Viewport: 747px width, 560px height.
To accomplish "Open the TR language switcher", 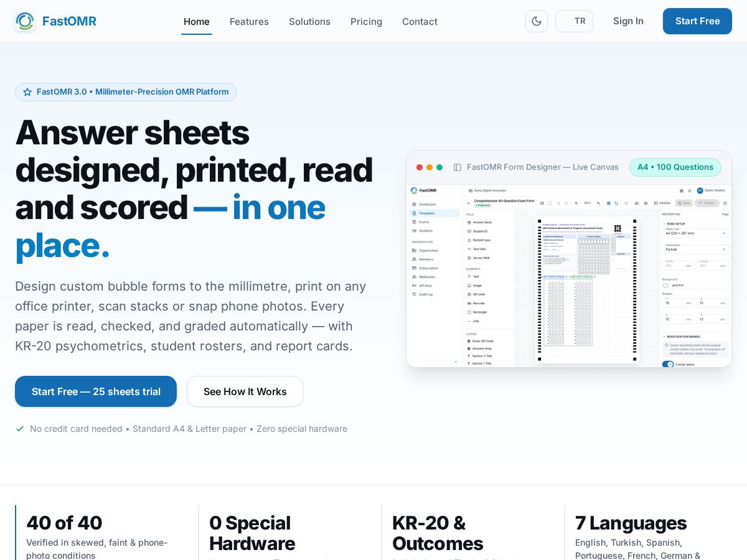I will [x=574, y=21].
